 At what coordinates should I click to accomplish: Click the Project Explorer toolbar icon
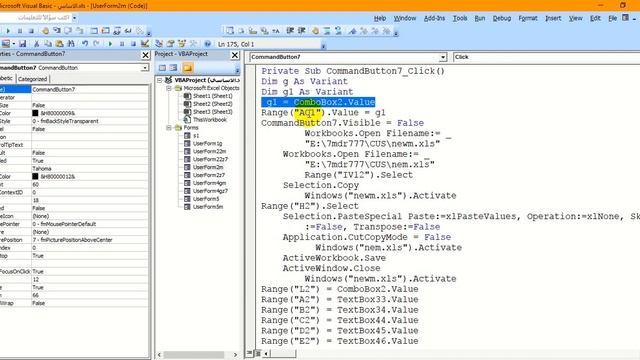coord(159,44)
